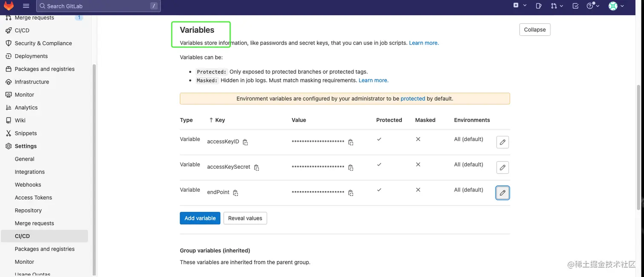Viewport: 644px width, 277px height.
Task: Expand the user avatar dropdown chevron
Action: tap(622, 6)
